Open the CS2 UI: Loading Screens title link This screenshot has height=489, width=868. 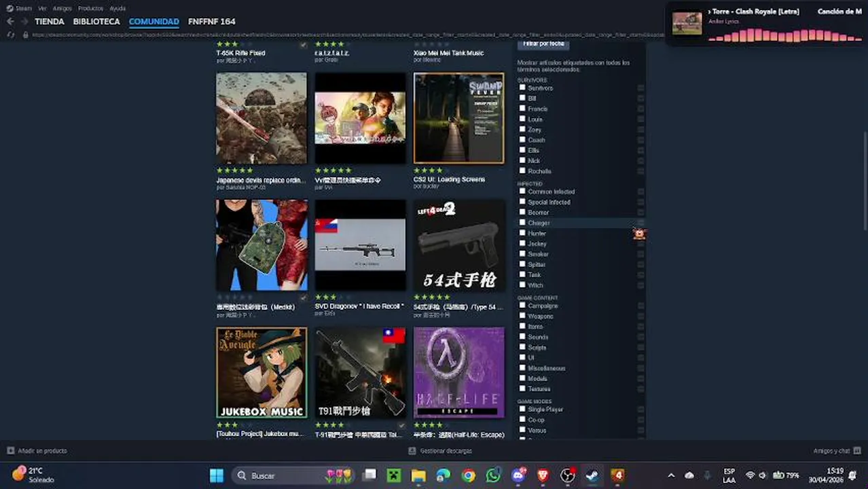pos(449,179)
